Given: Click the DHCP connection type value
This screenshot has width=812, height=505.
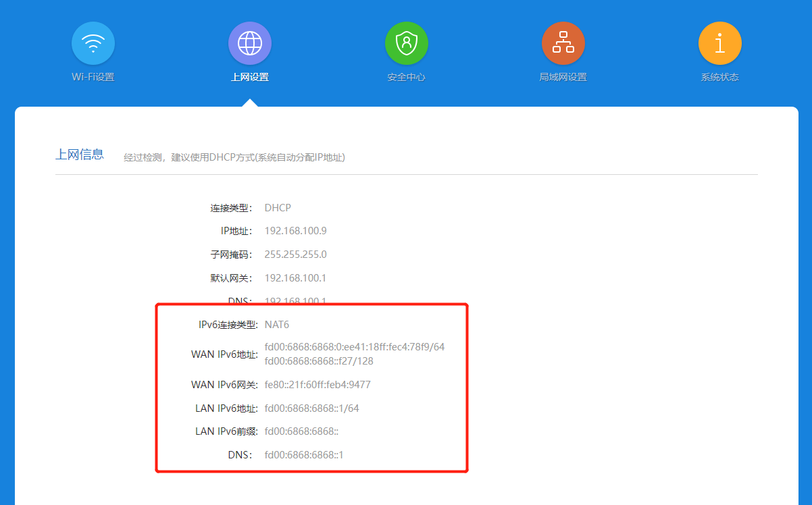Looking at the screenshot, I should 278,207.
